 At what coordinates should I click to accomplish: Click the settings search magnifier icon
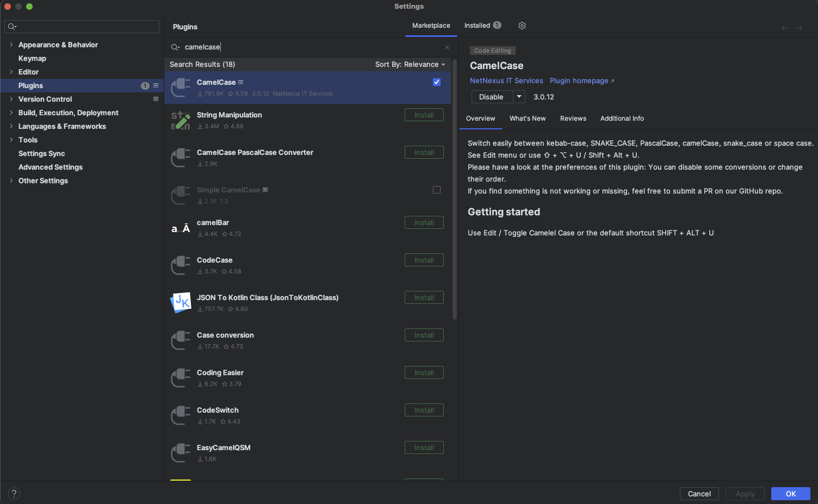click(x=12, y=27)
